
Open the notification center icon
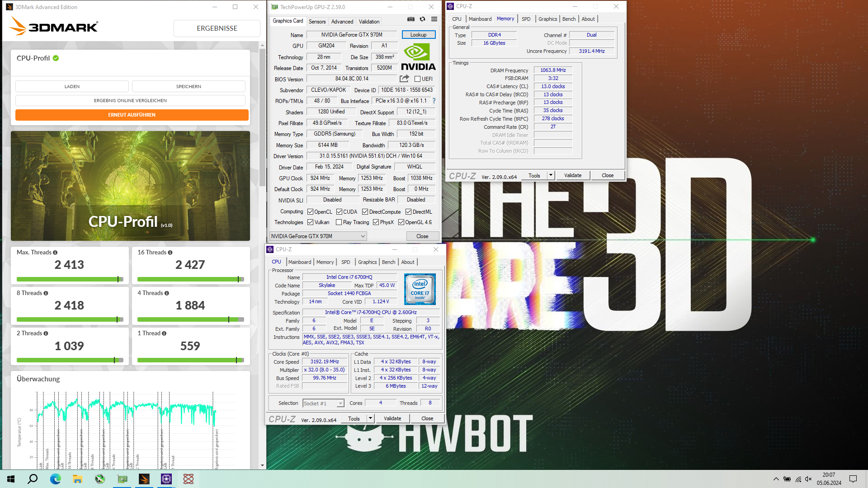pyautogui.click(x=853, y=479)
